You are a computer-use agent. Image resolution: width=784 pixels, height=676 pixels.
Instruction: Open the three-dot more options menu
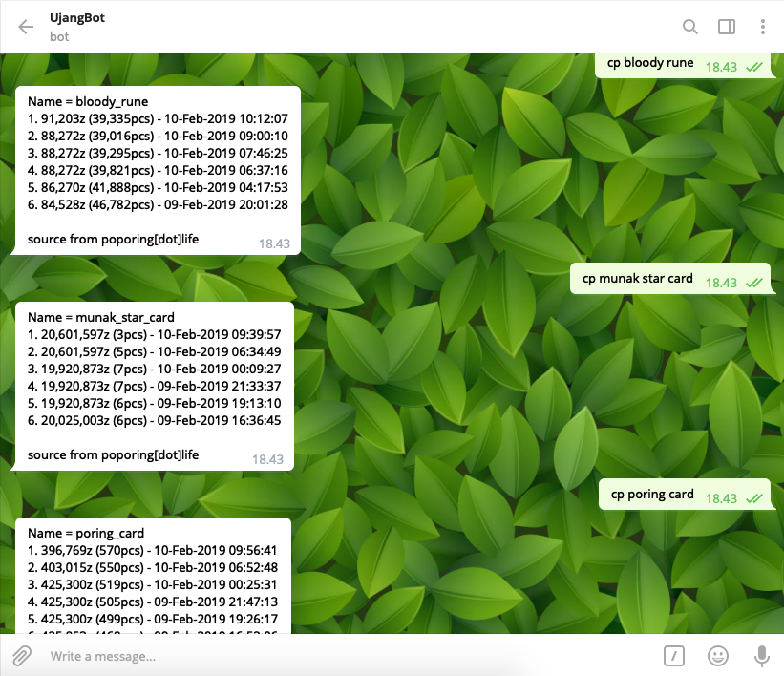(762, 27)
